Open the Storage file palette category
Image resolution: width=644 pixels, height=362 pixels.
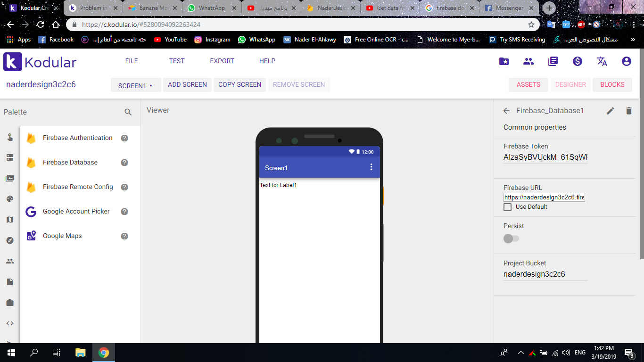pyautogui.click(x=10, y=282)
